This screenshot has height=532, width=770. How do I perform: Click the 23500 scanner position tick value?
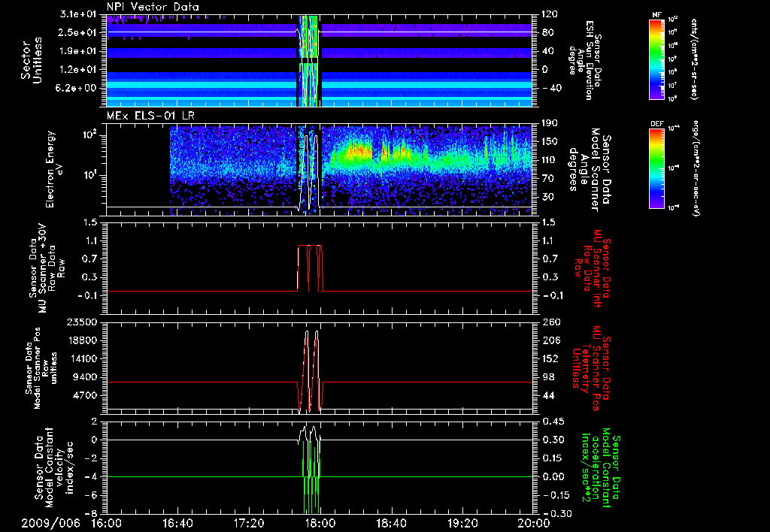[83, 322]
